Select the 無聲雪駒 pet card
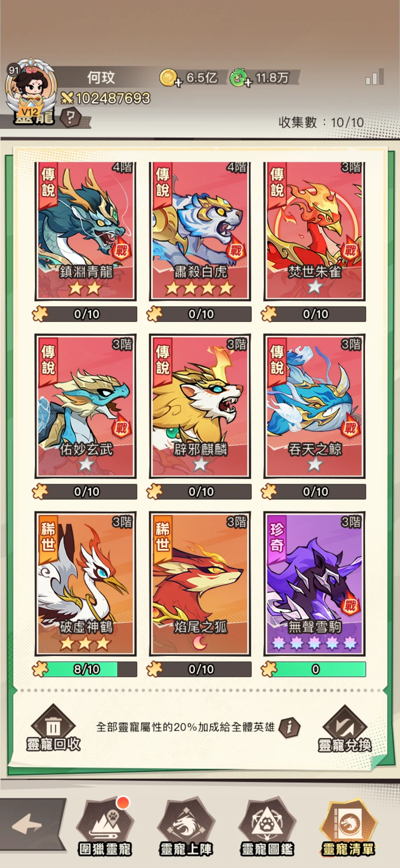 coord(314,583)
